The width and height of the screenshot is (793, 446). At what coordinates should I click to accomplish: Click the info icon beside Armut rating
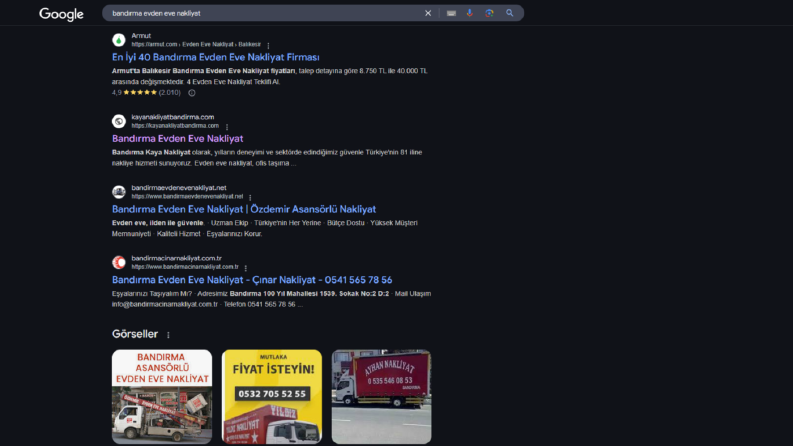[192, 93]
